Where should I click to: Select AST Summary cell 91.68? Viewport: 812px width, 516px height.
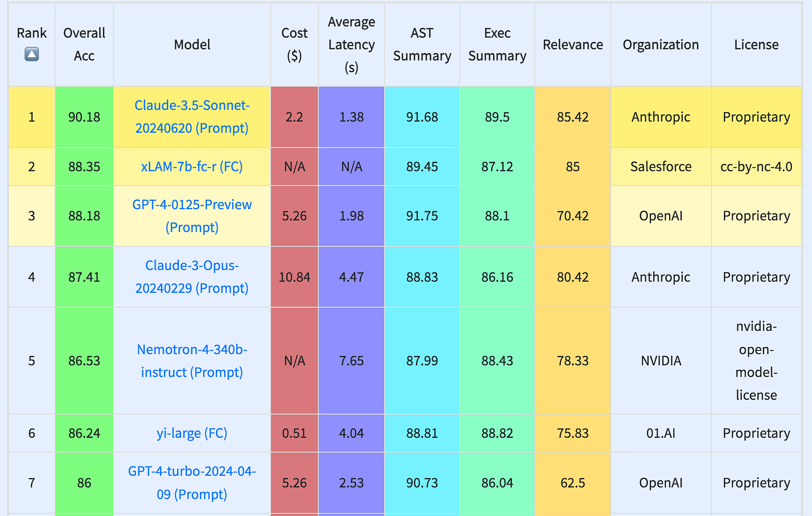[422, 117]
